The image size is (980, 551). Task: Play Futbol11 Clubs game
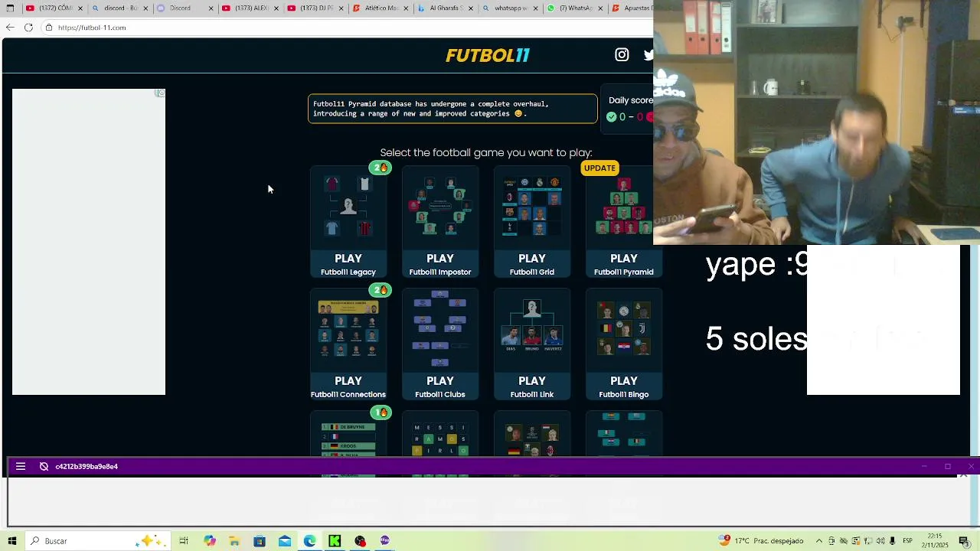(440, 344)
